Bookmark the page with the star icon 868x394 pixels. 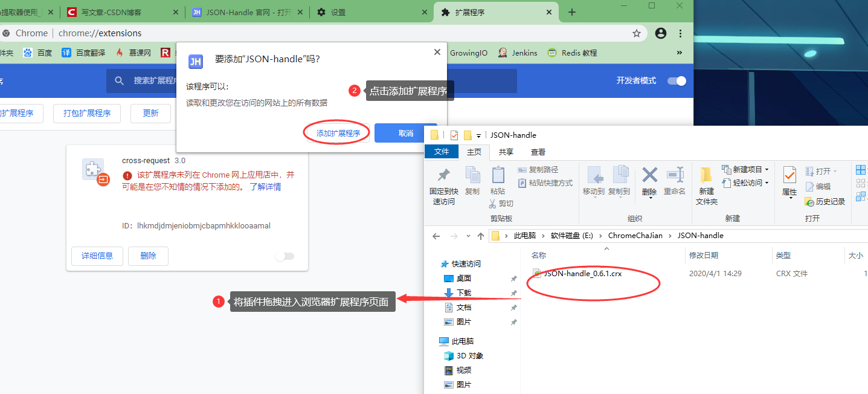637,34
